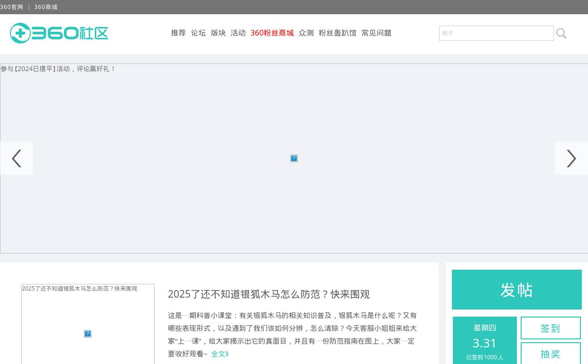Open the 推荐 menu item
588x364 pixels.
click(x=178, y=33)
